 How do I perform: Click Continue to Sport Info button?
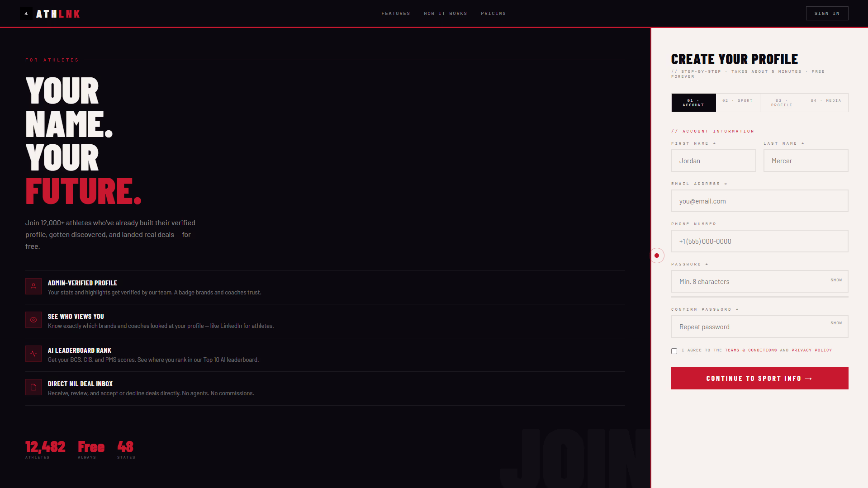click(x=759, y=378)
